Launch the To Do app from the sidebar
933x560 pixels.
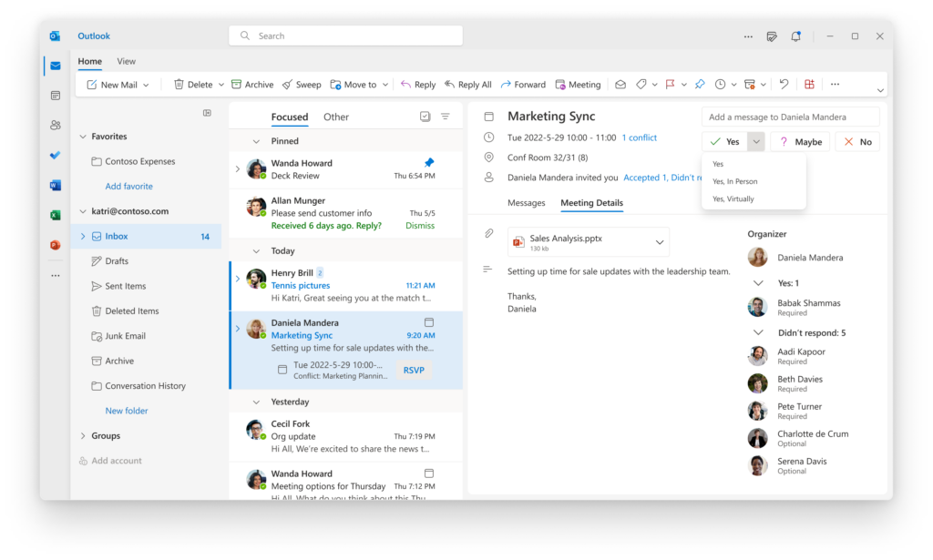tap(55, 155)
